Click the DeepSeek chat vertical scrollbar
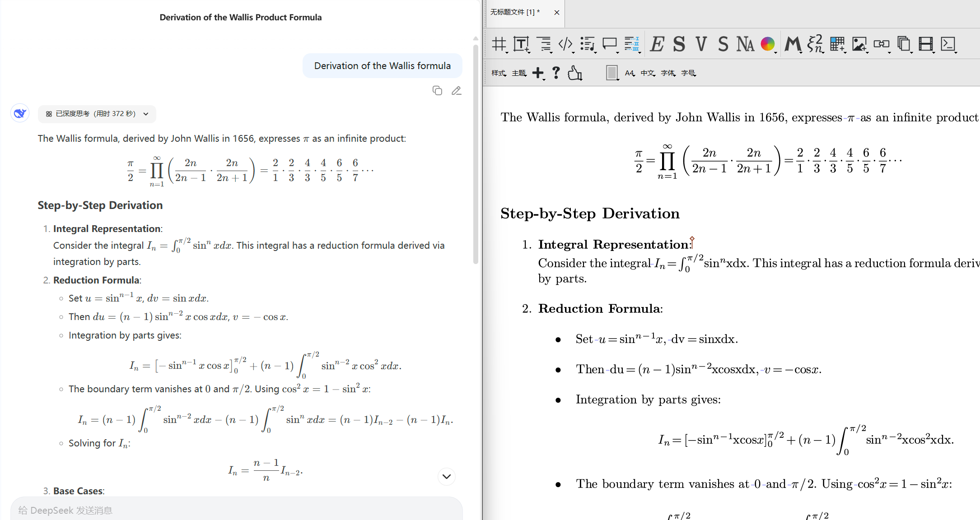Screen dimensions: 980x520 click(x=476, y=153)
